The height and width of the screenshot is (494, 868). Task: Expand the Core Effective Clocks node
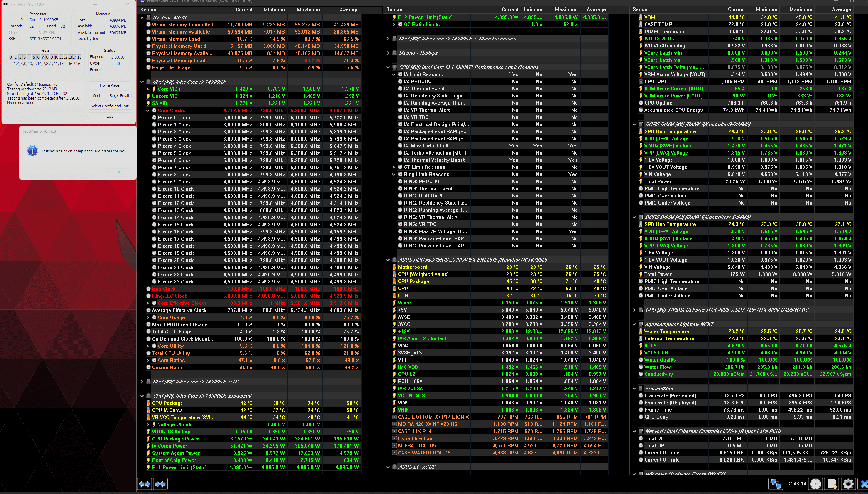(x=148, y=303)
